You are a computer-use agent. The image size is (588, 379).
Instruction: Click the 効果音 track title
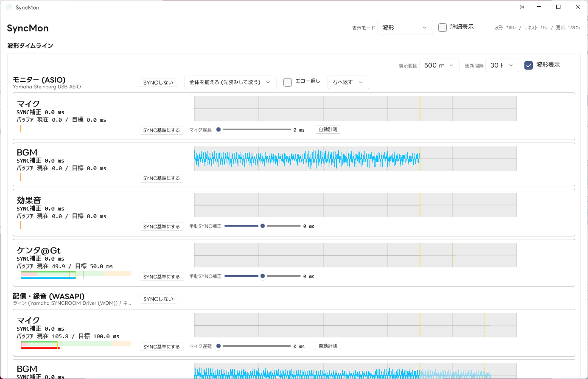tap(29, 200)
